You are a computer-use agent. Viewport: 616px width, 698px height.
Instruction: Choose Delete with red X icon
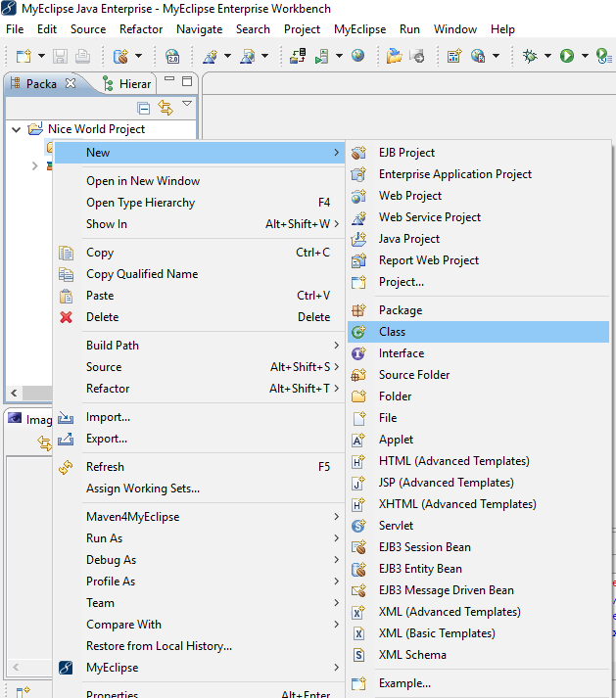click(x=200, y=317)
